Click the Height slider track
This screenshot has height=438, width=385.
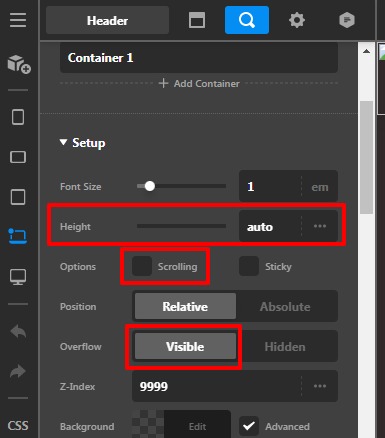point(181,226)
